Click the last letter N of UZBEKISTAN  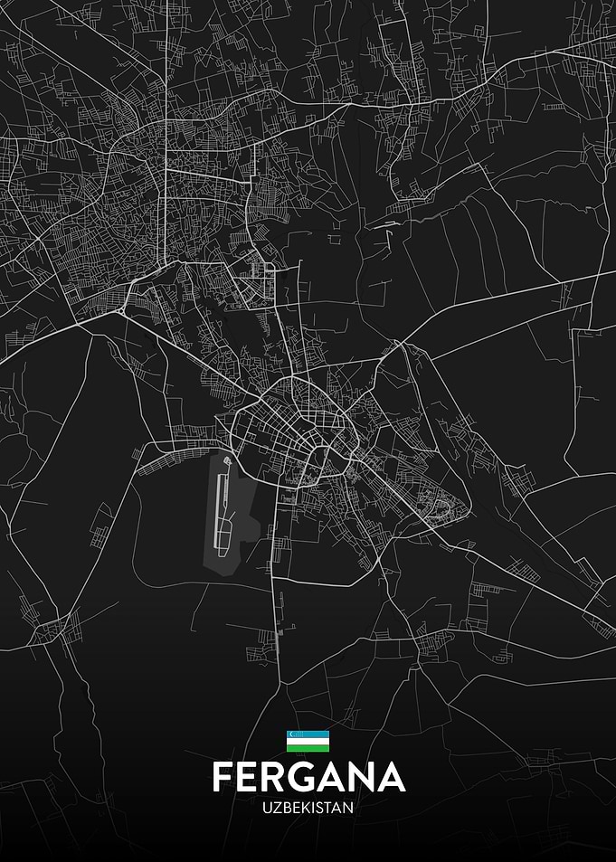(348, 808)
